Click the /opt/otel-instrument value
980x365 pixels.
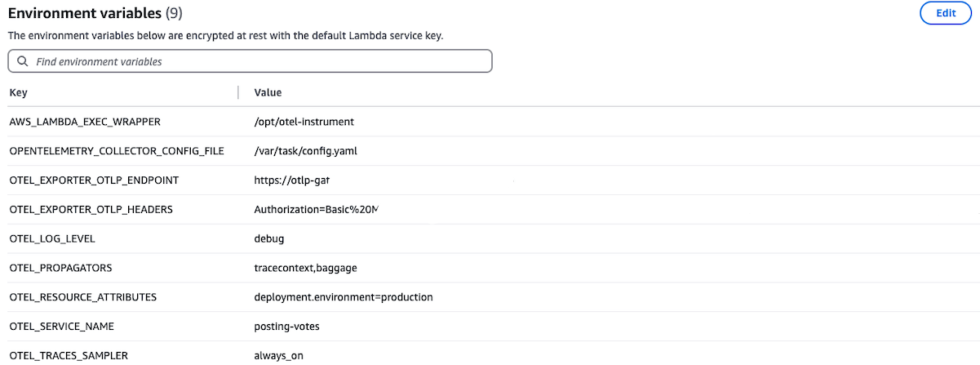(304, 122)
